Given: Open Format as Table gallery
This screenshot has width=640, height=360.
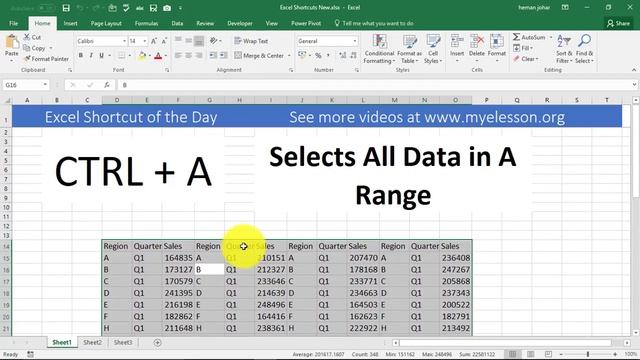Looking at the screenshot, I should [x=409, y=49].
